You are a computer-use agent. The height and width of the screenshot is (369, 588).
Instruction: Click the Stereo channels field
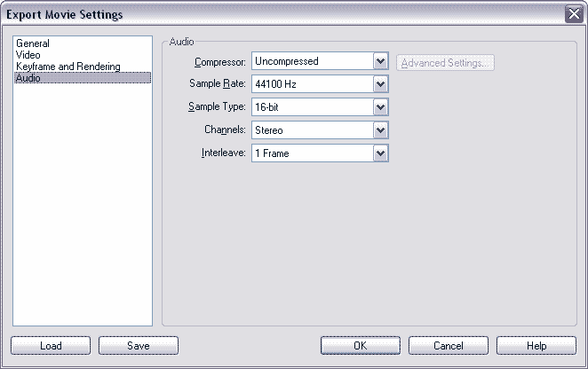(x=312, y=130)
